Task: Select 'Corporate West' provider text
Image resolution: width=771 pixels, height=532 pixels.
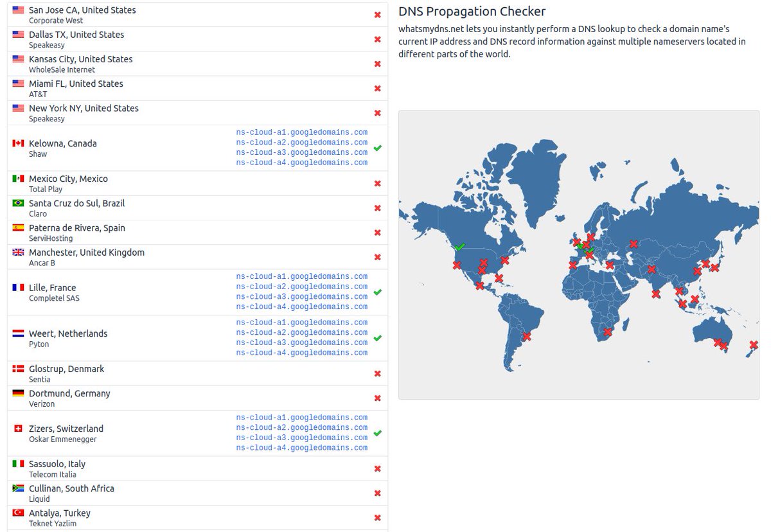Action: [55, 21]
